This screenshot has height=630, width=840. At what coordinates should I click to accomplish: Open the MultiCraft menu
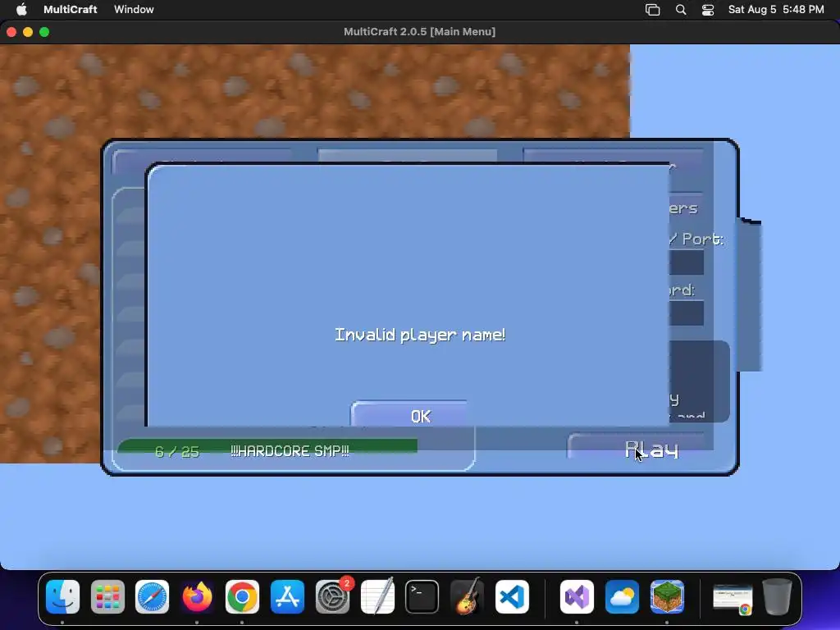point(71,9)
